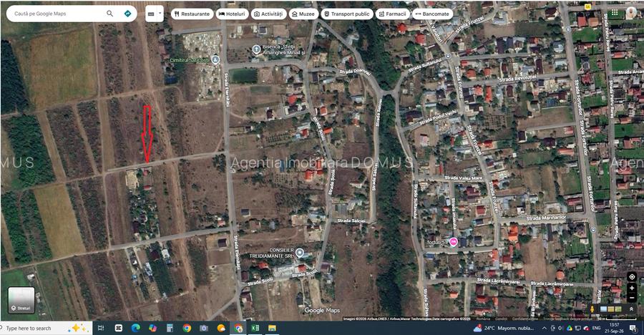Expand the input tools dropdown arrow
Screen dimensions: 644x335
click(x=160, y=14)
